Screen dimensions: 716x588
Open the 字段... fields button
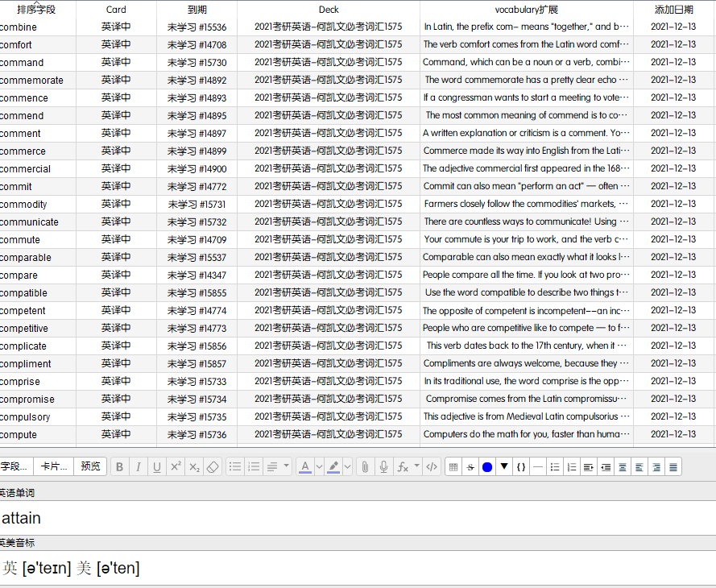15,466
